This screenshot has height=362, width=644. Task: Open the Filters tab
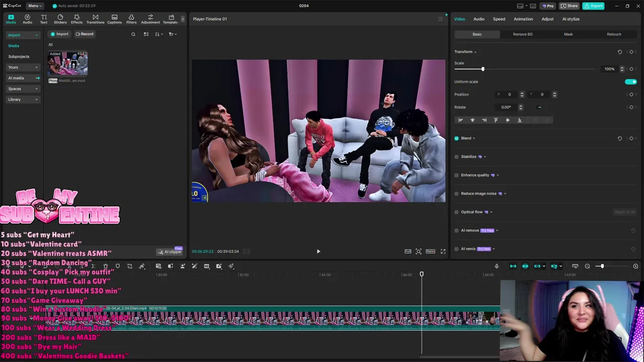click(x=131, y=19)
